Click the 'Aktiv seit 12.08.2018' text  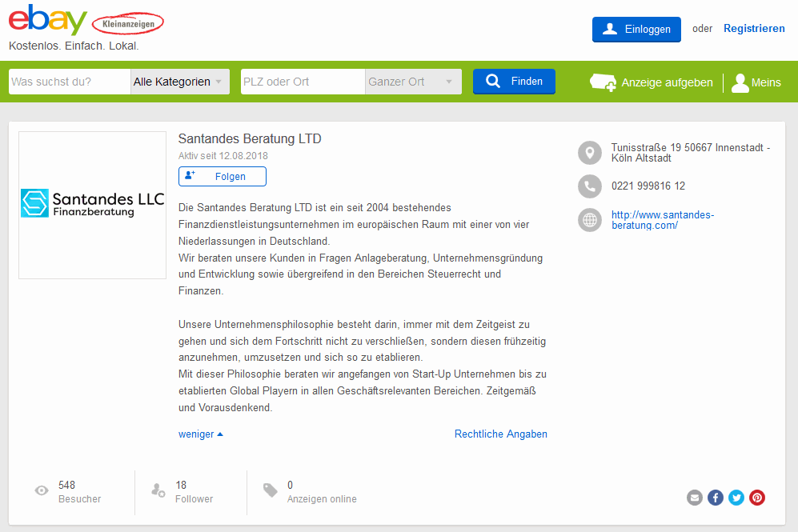[223, 156]
